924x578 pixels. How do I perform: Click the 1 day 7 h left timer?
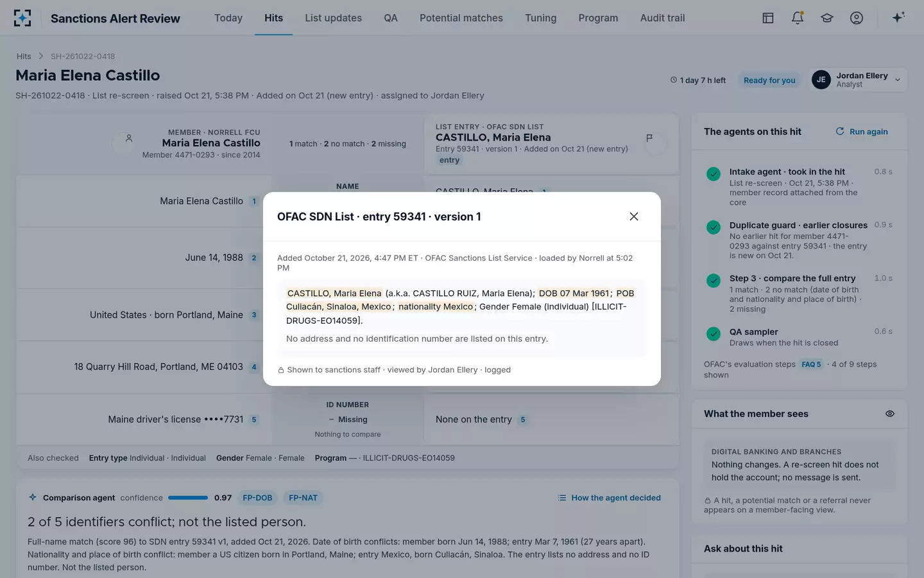click(698, 80)
